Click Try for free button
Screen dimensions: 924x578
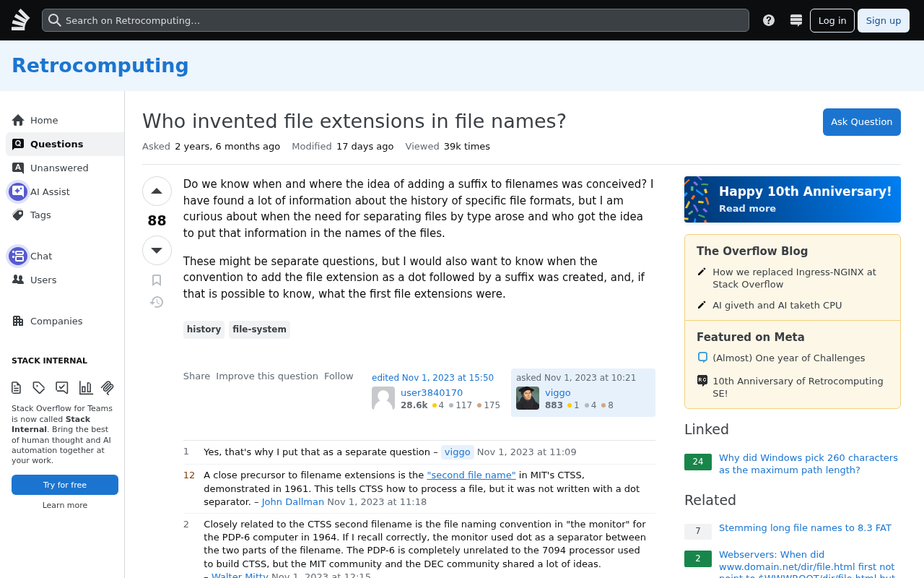(x=65, y=485)
